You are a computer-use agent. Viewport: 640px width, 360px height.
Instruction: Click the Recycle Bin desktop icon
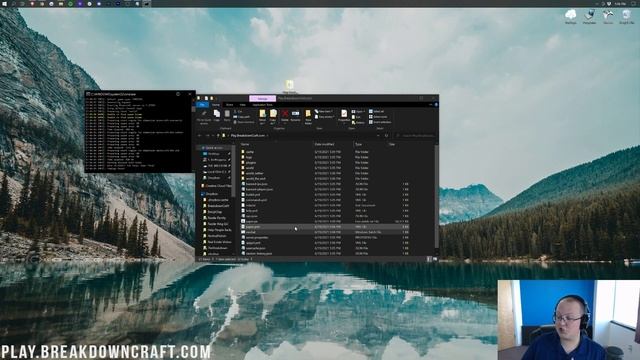click(x=627, y=17)
